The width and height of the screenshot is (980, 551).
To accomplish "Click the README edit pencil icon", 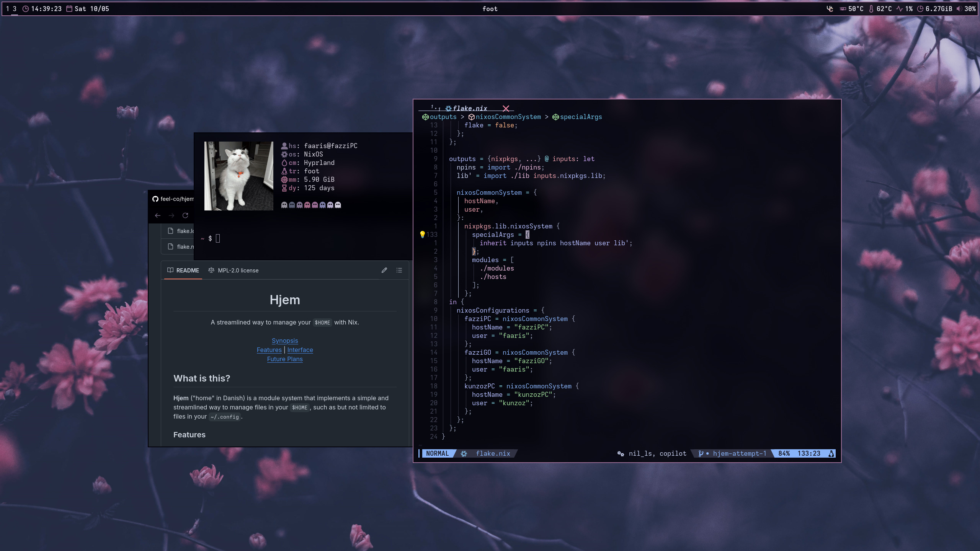I will (x=384, y=270).
